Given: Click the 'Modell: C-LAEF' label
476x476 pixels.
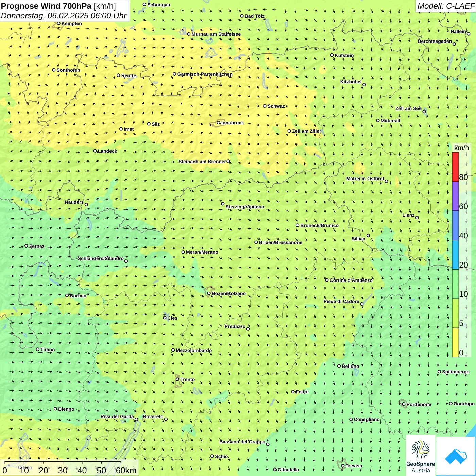Looking at the screenshot, I should click(445, 6).
